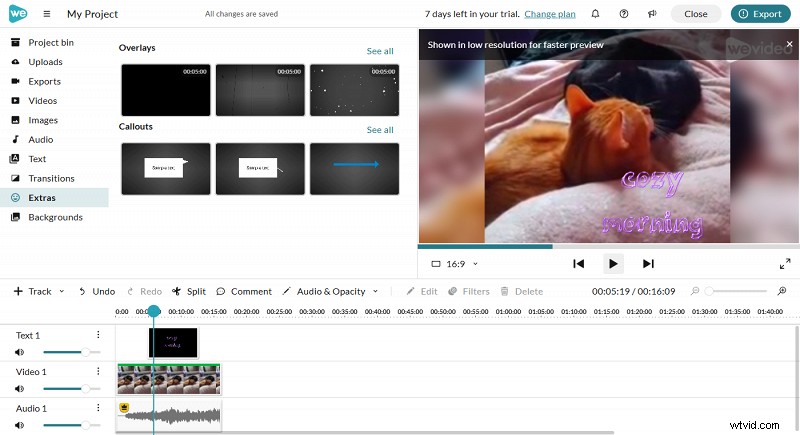Screen dimensions: 800x435
Task: Open the Exports panel
Action: point(54,81)
